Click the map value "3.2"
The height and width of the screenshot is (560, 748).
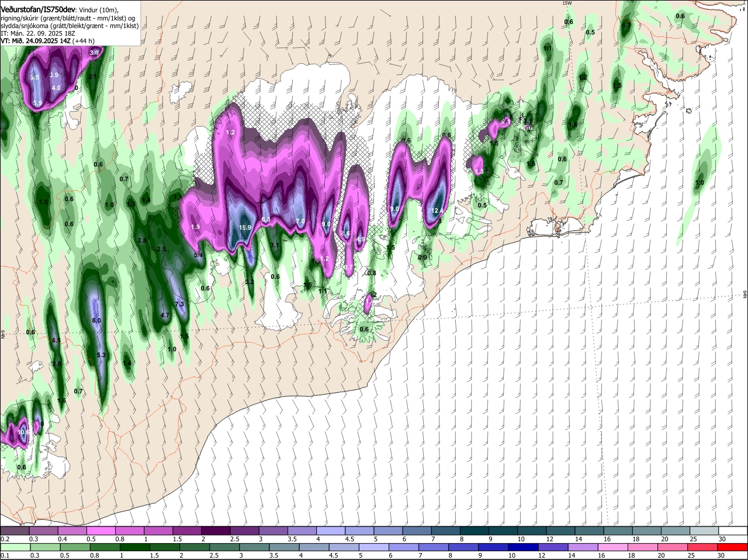tap(250, 282)
